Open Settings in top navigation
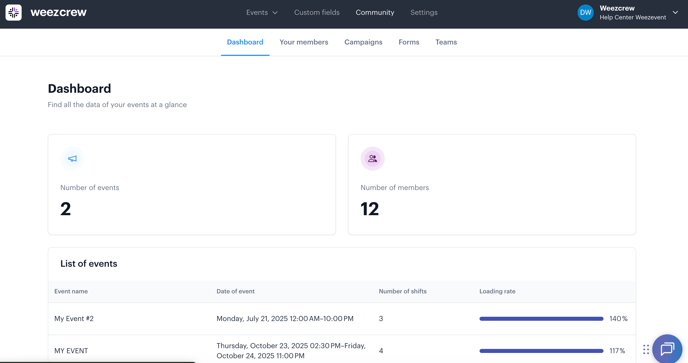 (x=424, y=12)
